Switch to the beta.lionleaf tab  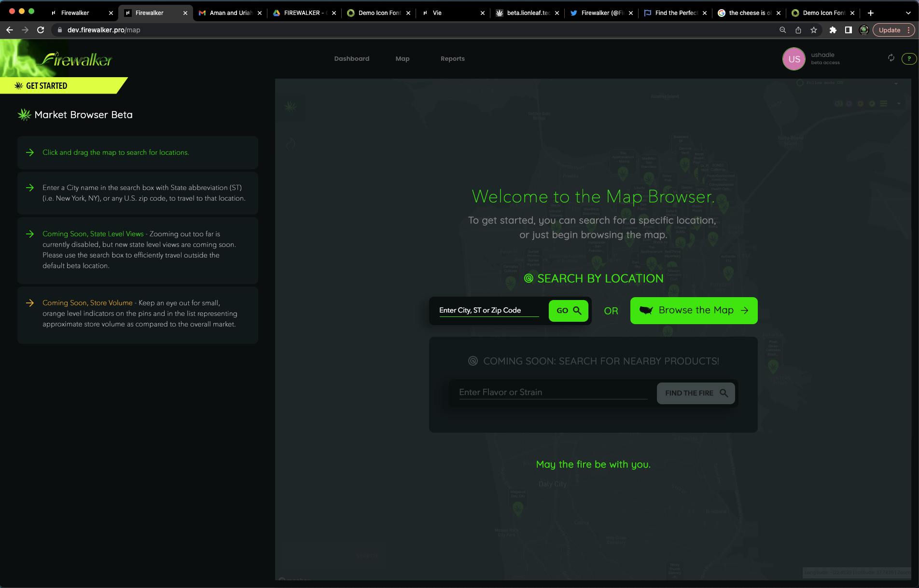(x=528, y=13)
